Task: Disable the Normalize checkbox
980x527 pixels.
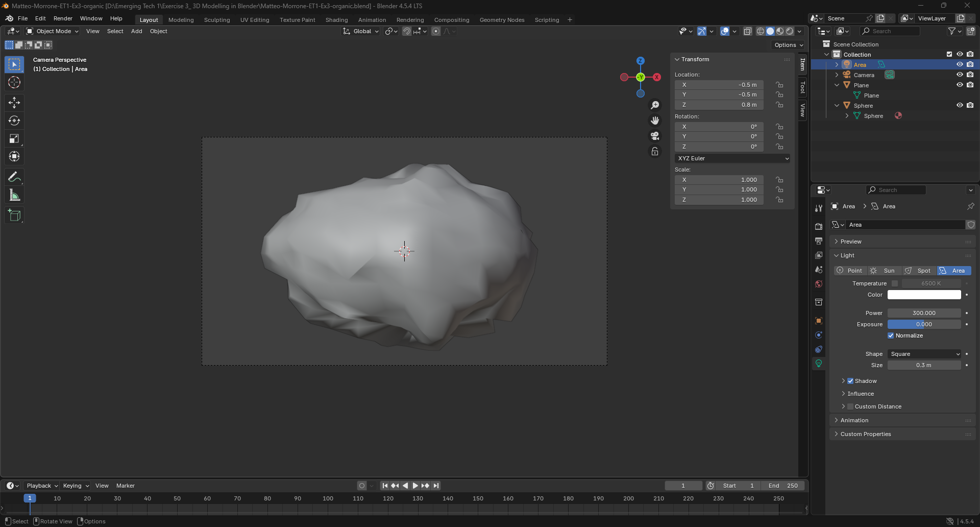Action: pos(891,336)
